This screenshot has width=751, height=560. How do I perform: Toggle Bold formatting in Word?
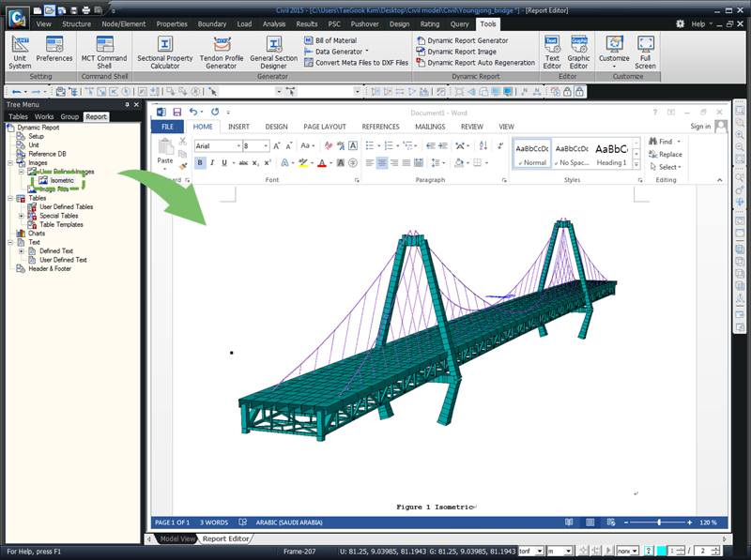point(200,163)
